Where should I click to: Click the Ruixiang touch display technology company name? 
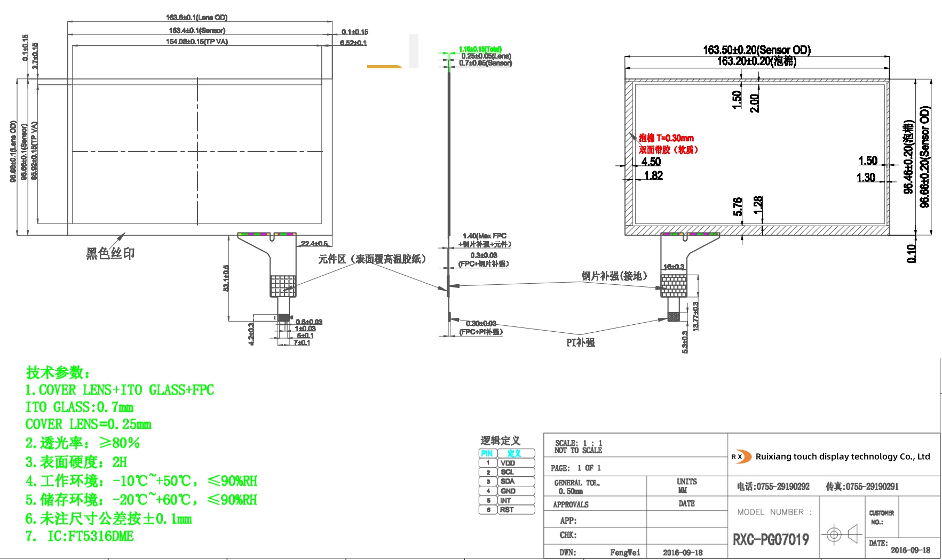click(x=843, y=457)
